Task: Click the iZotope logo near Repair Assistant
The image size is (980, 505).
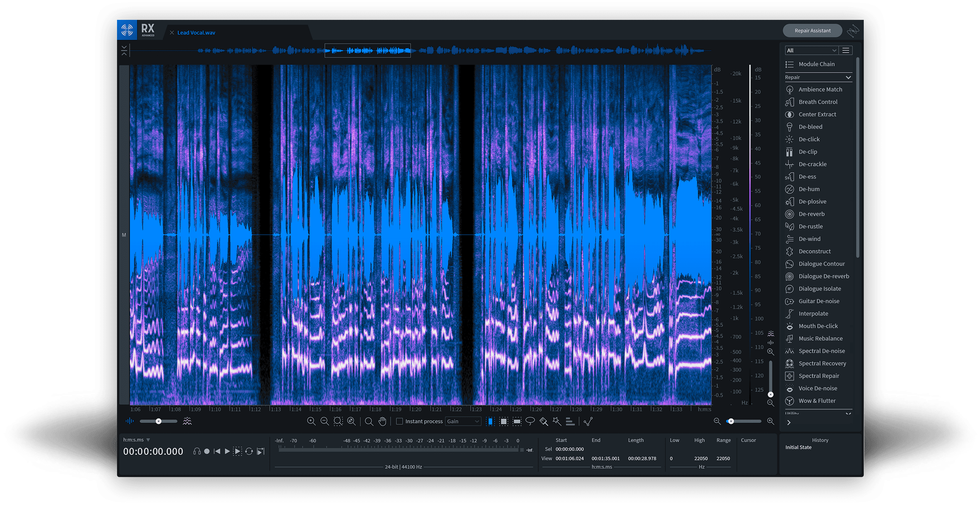Action: pos(853,31)
